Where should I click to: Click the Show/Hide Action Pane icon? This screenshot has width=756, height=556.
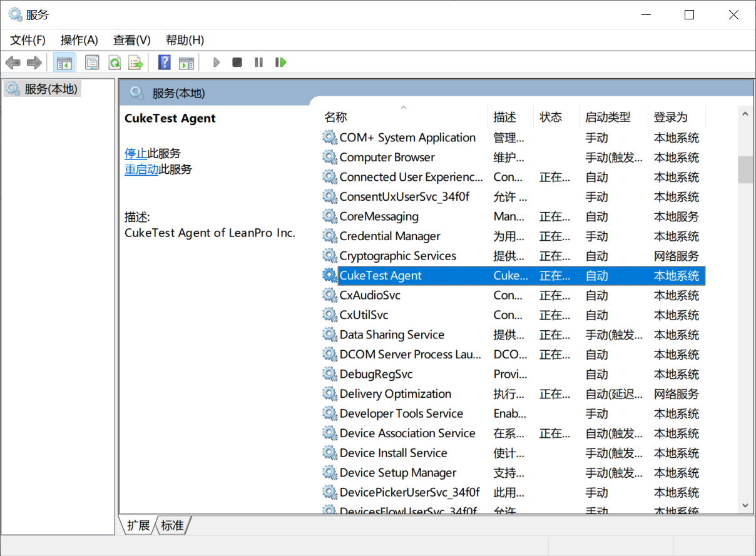186,63
